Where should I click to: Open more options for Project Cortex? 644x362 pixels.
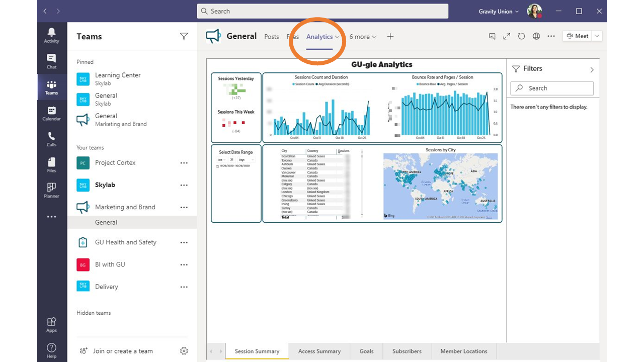184,163
